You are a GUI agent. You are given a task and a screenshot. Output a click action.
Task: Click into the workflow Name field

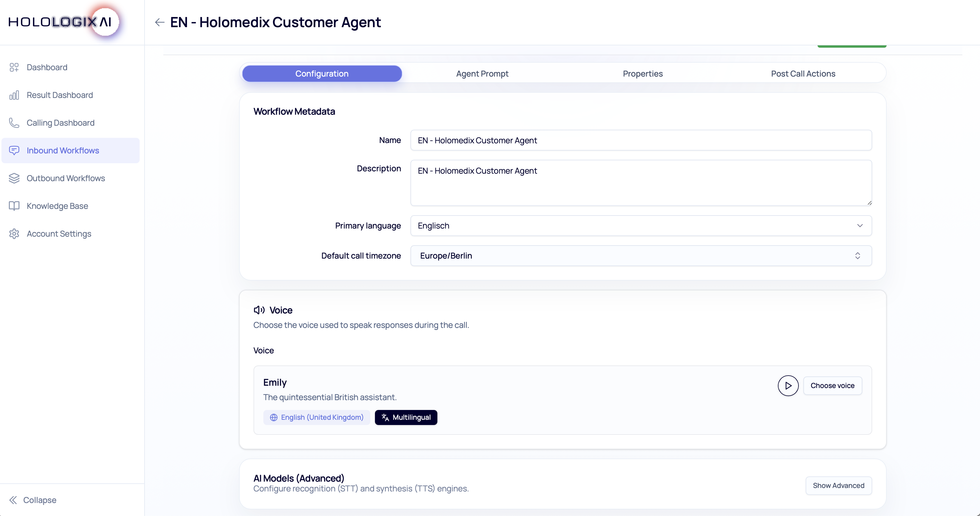pos(641,140)
